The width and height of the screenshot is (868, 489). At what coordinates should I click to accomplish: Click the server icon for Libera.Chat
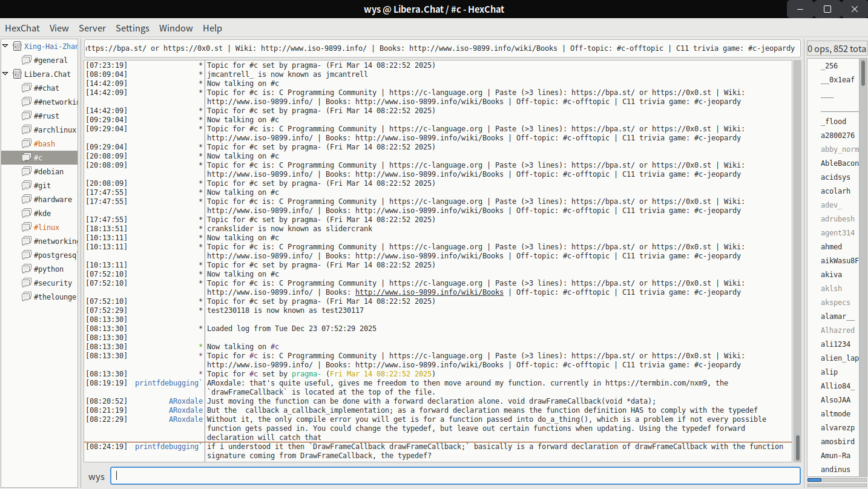click(x=17, y=74)
